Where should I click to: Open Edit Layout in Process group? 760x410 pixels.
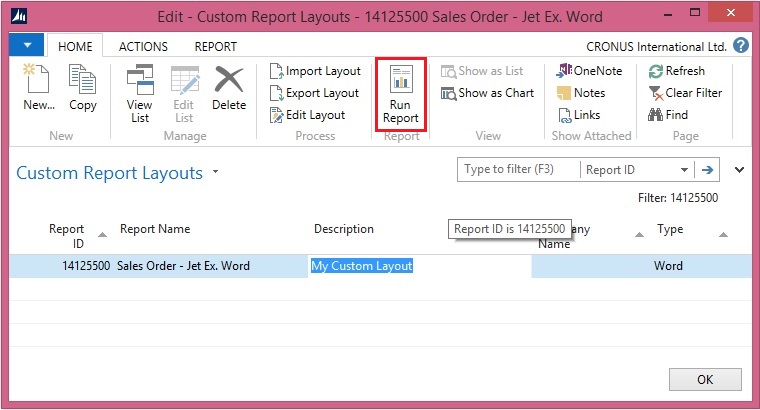click(x=308, y=115)
